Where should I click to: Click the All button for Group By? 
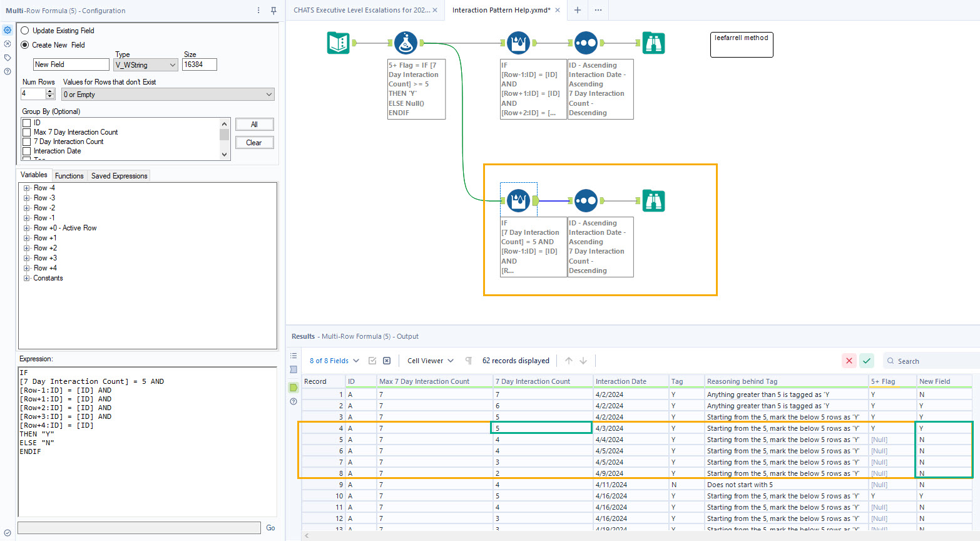[254, 124]
